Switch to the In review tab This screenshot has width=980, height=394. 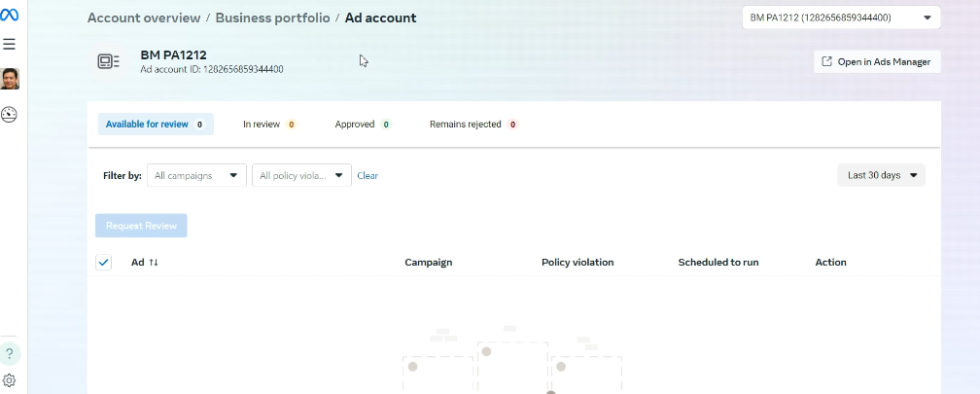click(269, 125)
